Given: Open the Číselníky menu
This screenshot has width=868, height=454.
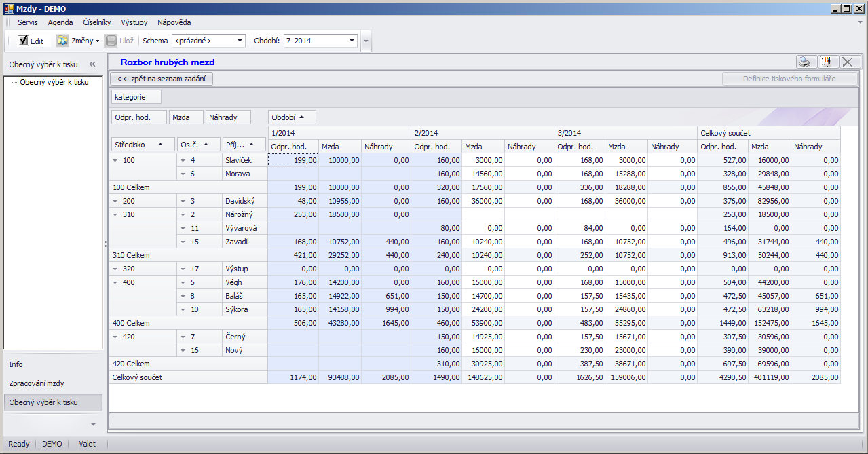Looking at the screenshot, I should coord(97,22).
